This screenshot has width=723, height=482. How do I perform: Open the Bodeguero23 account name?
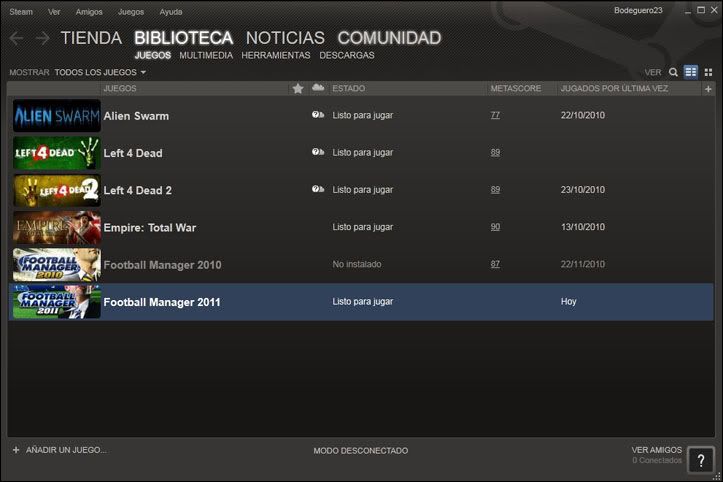[x=638, y=11]
